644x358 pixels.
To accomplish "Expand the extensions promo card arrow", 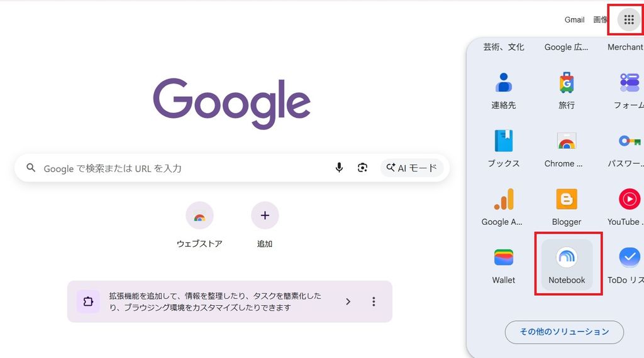I will pyautogui.click(x=348, y=302).
